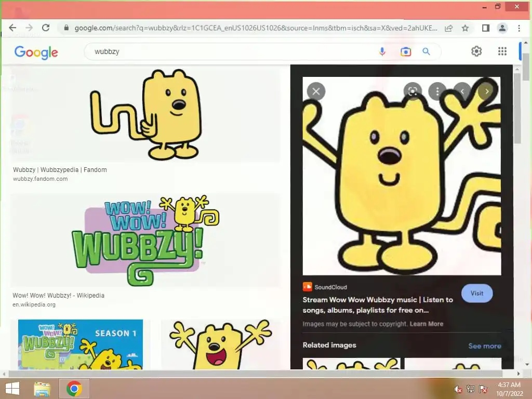Open Chrome side panel

[x=486, y=28]
